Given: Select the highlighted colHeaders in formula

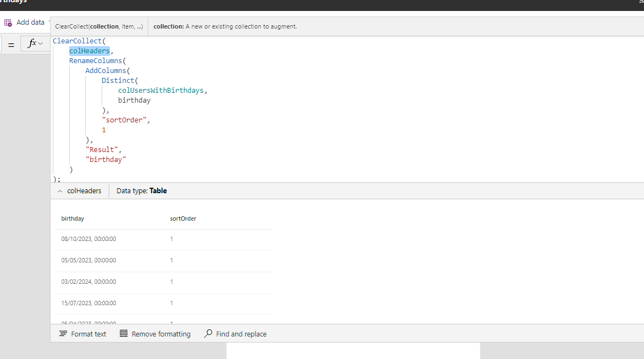Looking at the screenshot, I should (x=90, y=51).
